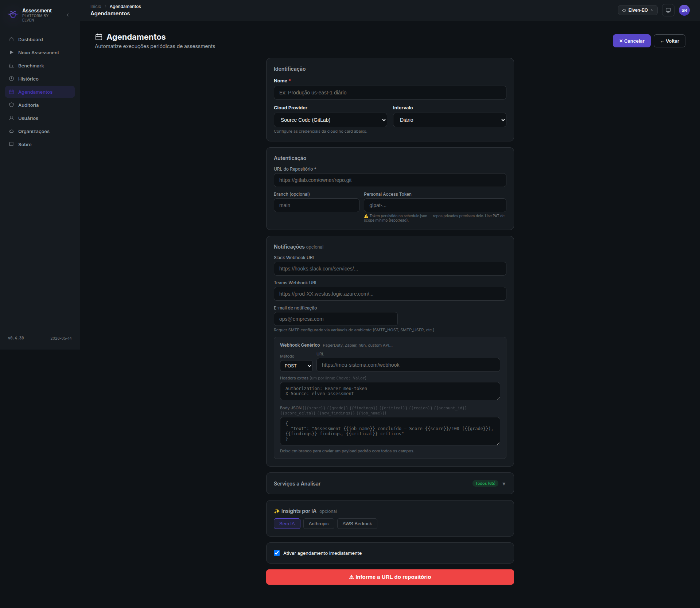700x608 pixels.
Task: Click the Elven Assessment logo icon
Action: [13, 15]
